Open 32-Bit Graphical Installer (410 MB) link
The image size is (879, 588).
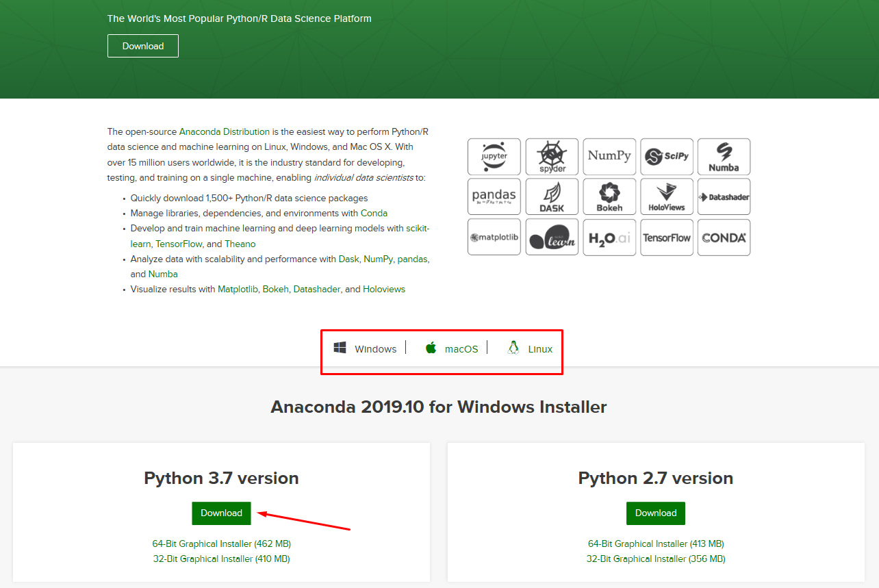pyautogui.click(x=221, y=559)
